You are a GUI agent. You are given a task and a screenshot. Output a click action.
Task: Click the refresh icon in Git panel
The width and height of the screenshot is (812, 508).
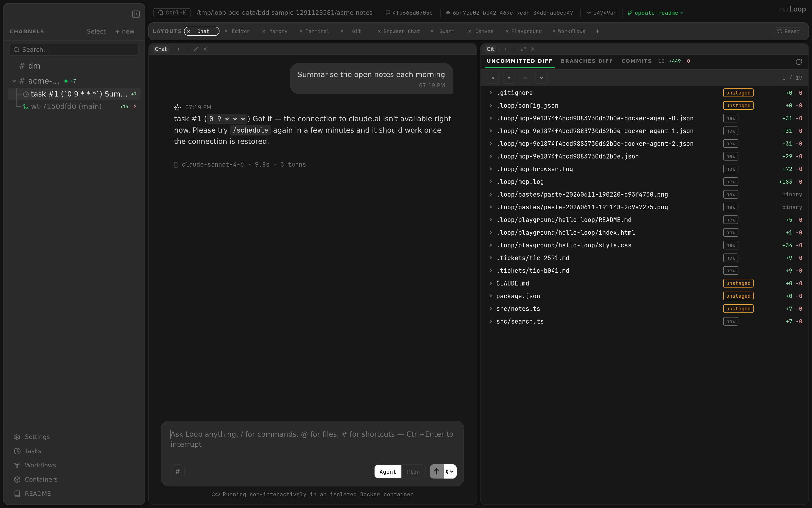(x=799, y=62)
